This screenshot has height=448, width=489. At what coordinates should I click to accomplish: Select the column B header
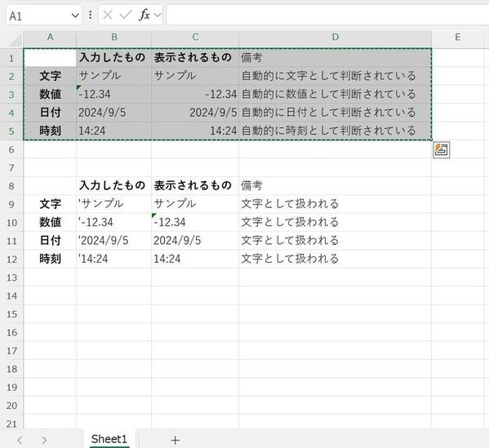(114, 38)
